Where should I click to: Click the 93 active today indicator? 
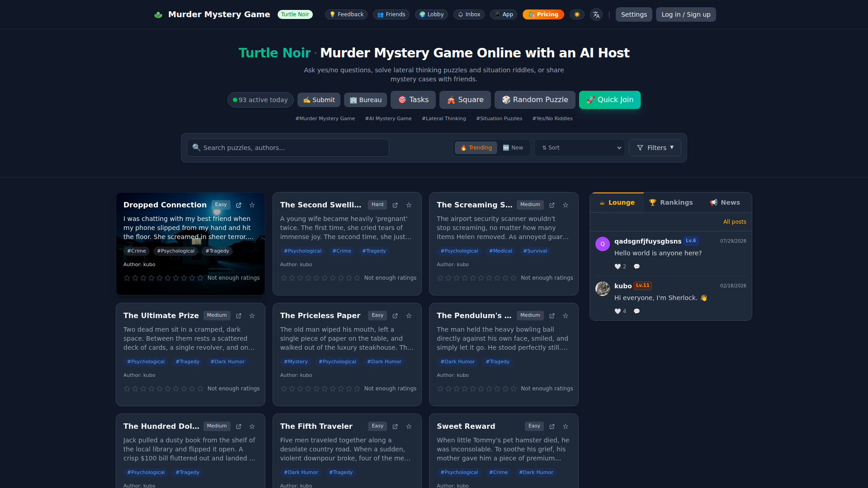click(260, 100)
